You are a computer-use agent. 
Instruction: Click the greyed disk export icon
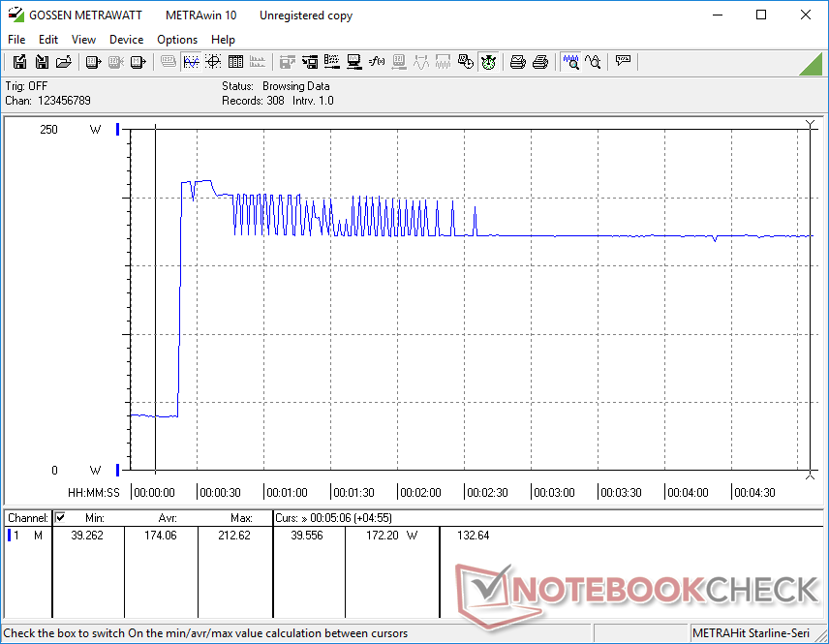point(287,62)
